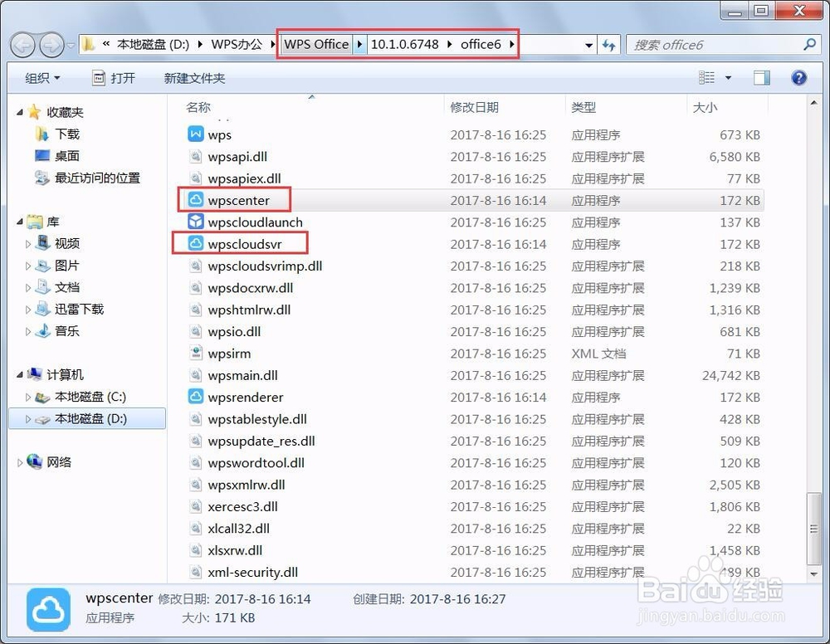Click the scrollbar up arrow
The image size is (830, 644).
[814, 103]
